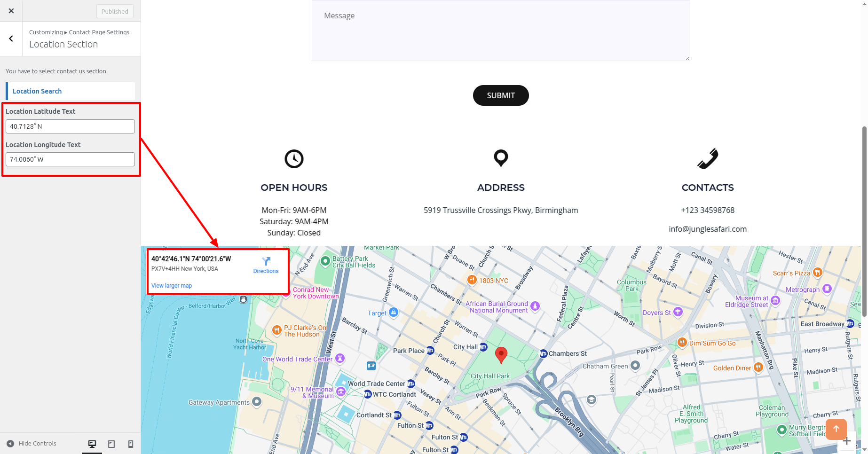Switch to desktop preview icon
The width and height of the screenshot is (868, 454).
tap(92, 444)
